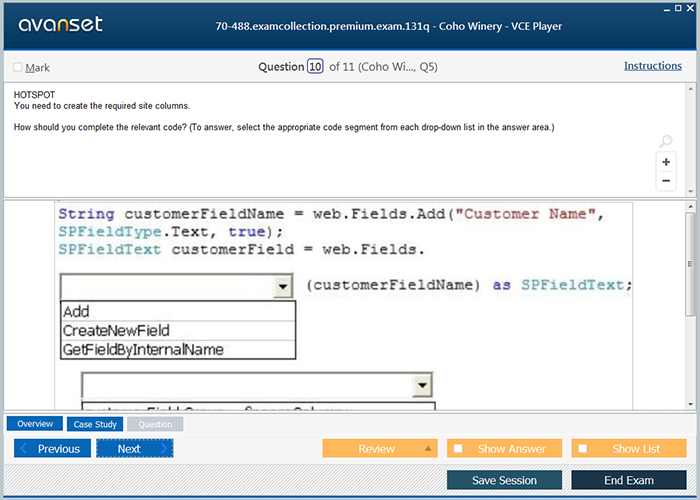Image resolution: width=700 pixels, height=500 pixels.
Task: Open the Review menu button
Action: 380,448
